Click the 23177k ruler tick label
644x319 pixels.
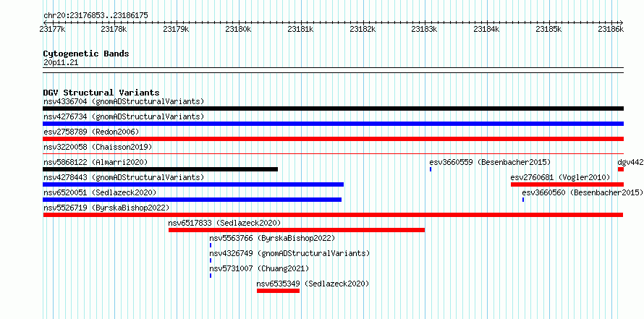coord(52,29)
